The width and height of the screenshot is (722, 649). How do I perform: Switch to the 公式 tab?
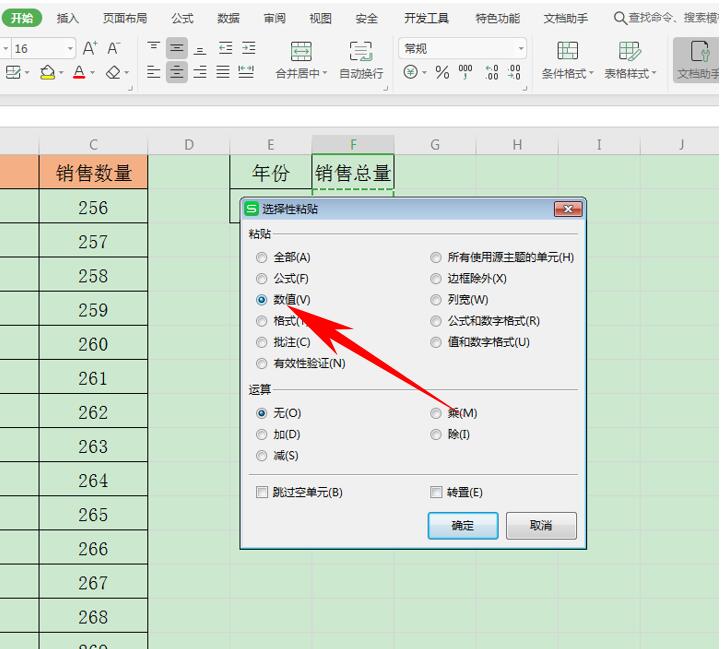pyautogui.click(x=182, y=18)
